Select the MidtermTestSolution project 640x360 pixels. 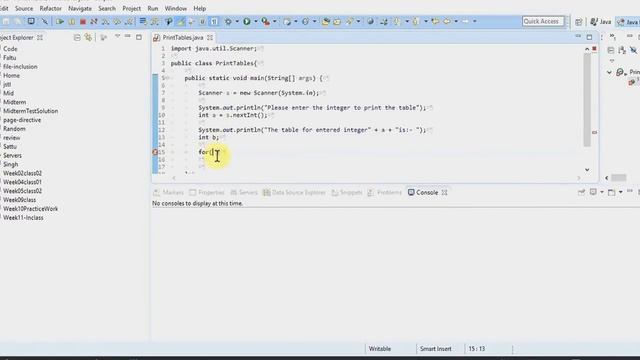[31, 111]
